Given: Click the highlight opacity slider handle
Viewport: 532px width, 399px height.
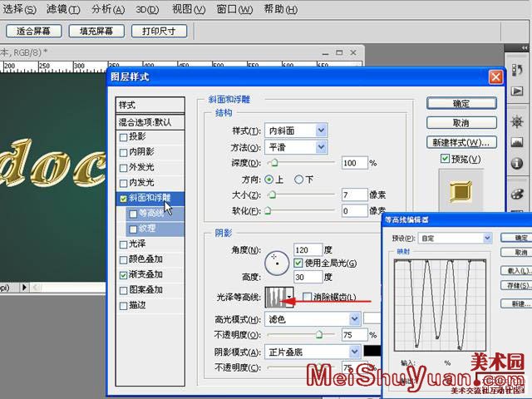Looking at the screenshot, I should pos(318,334).
